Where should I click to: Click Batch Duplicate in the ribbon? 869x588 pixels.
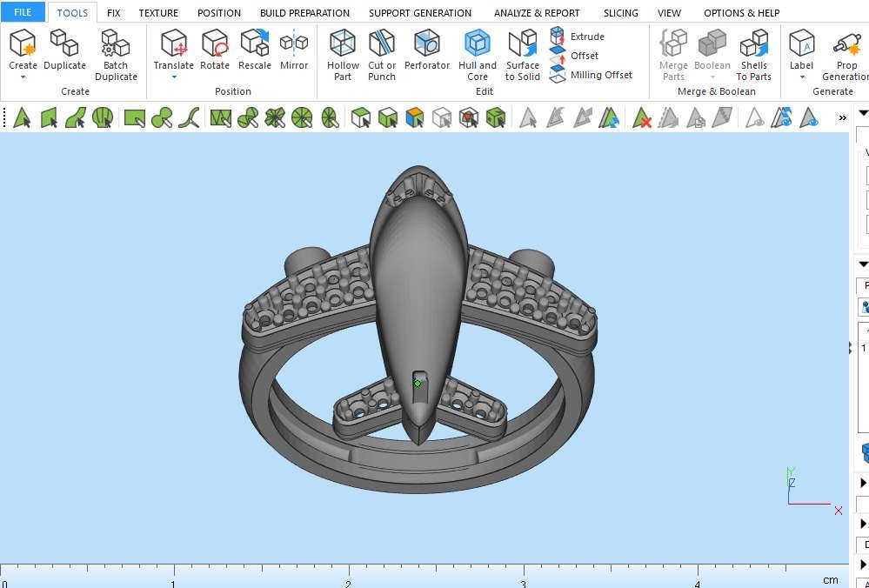[x=116, y=55]
